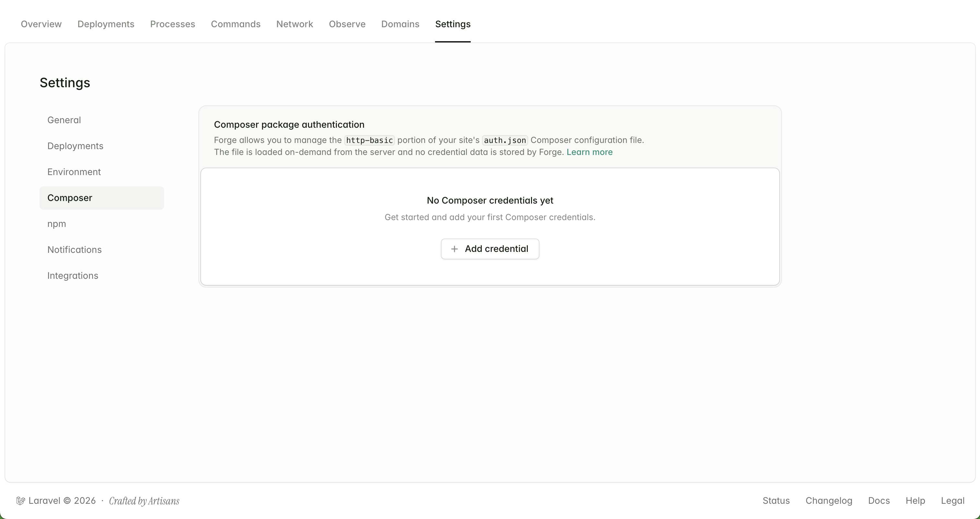Open General settings in sidebar
The width and height of the screenshot is (980, 519).
[101, 120]
